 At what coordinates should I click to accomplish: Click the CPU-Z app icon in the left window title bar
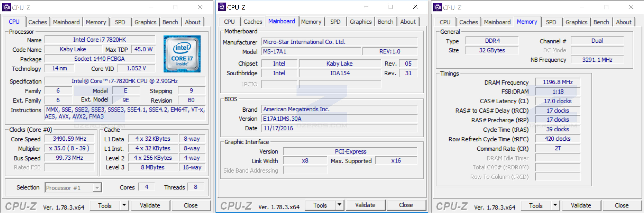click(6, 7)
